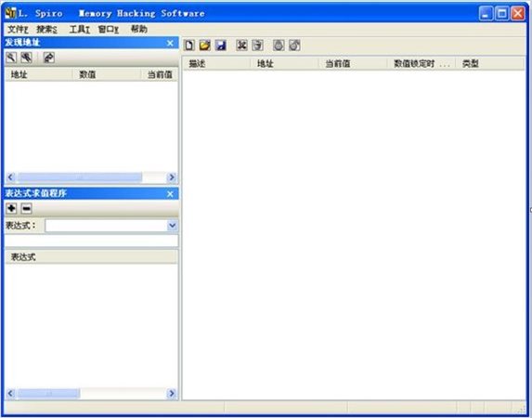Click right arrow of expression list scrollbar
The height and width of the screenshot is (418, 532).
172,393
